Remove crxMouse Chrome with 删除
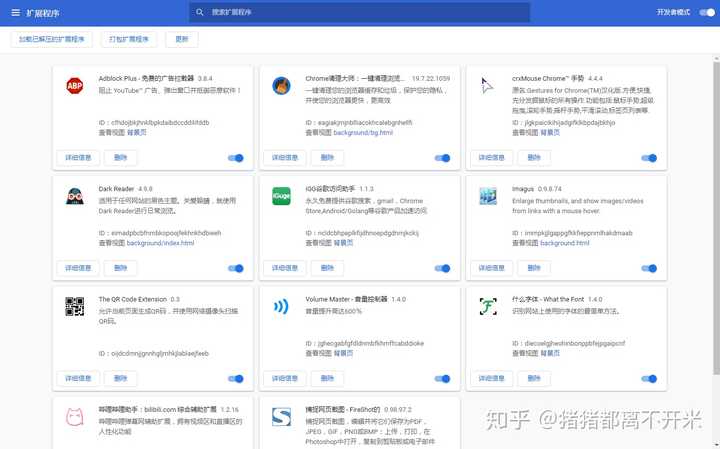Viewport: 720px width, 449px height. coord(534,157)
